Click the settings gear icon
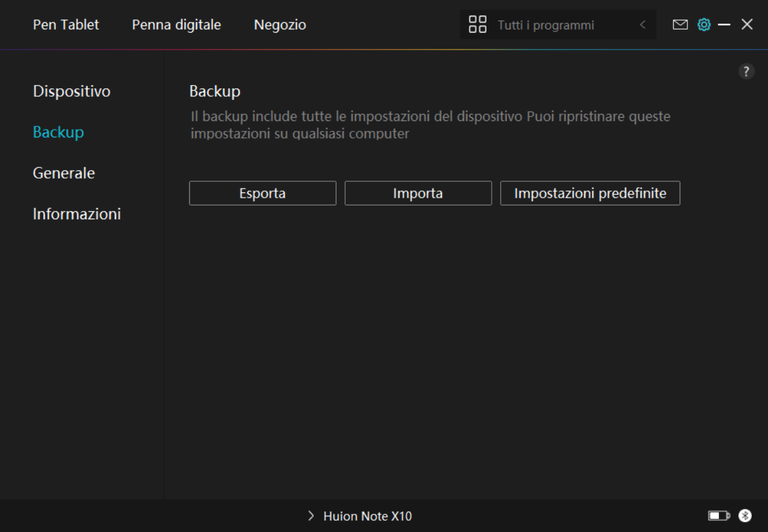This screenshot has width=768, height=532. pos(704,25)
